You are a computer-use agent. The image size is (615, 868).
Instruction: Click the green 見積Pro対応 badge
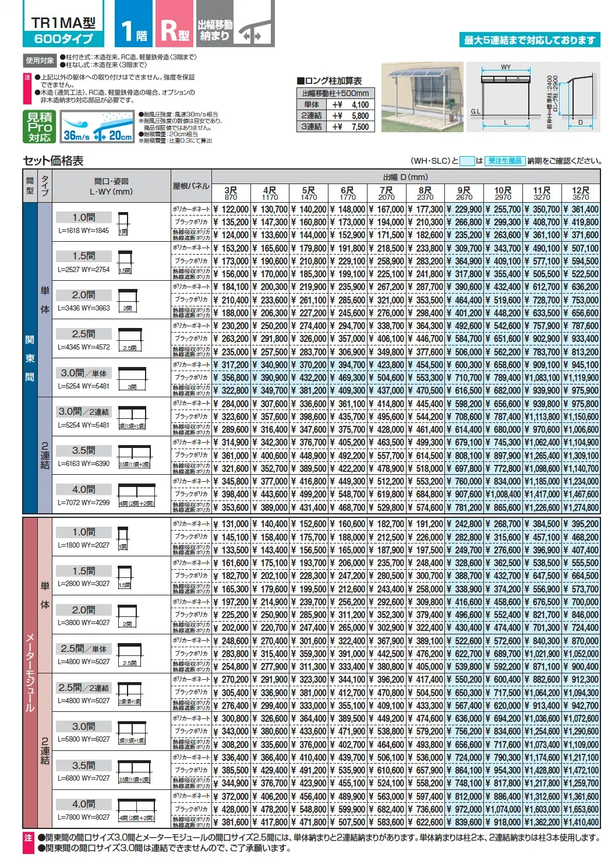pos(40,126)
